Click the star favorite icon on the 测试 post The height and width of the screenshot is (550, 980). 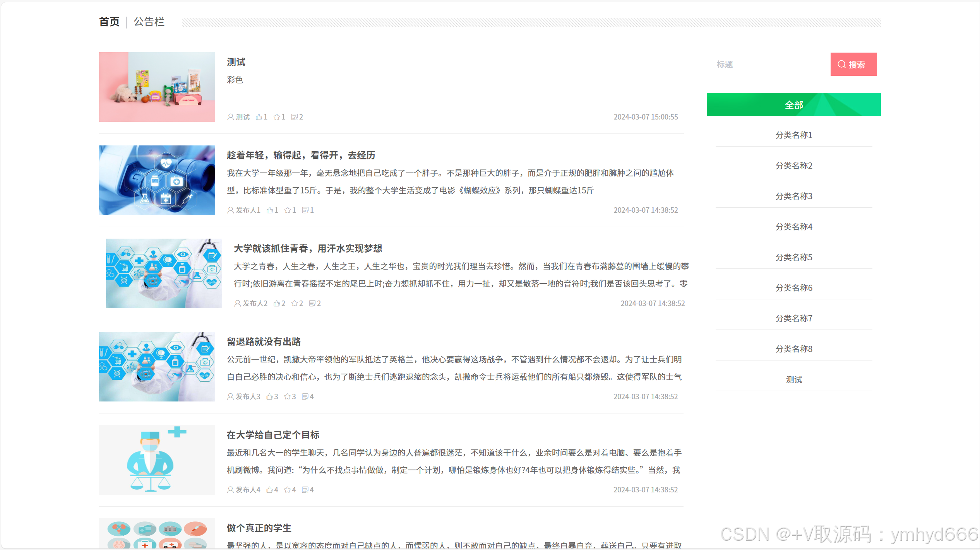tap(276, 117)
